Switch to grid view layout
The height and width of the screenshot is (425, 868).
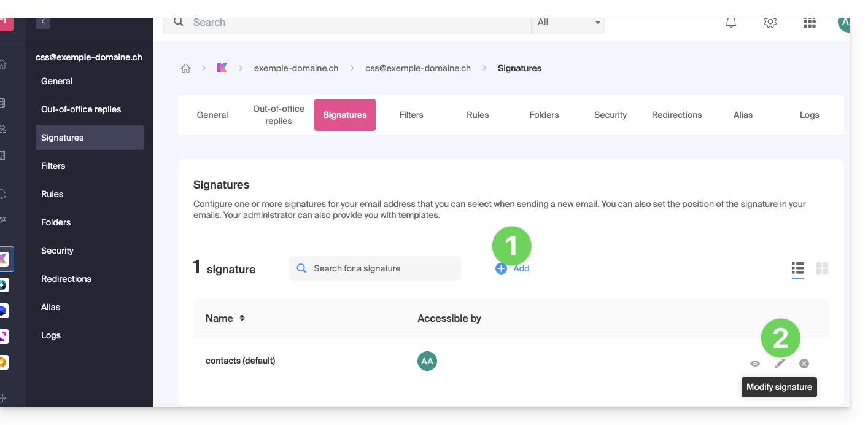[x=823, y=268]
